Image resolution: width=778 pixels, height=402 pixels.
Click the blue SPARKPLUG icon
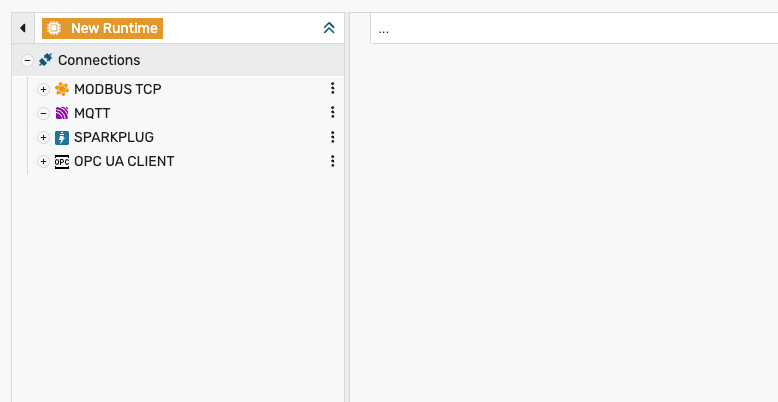coord(62,137)
